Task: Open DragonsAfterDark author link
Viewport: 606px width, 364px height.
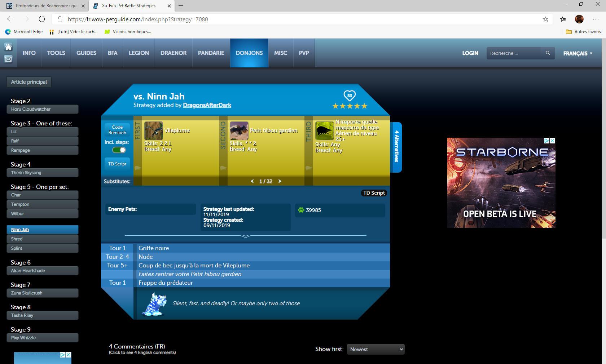Action: (207, 105)
